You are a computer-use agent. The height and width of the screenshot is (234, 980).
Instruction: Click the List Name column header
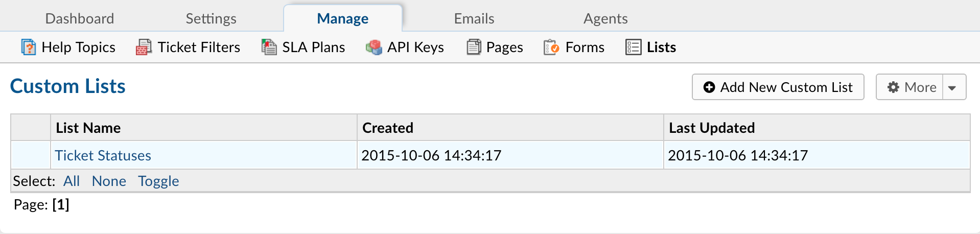tap(88, 128)
